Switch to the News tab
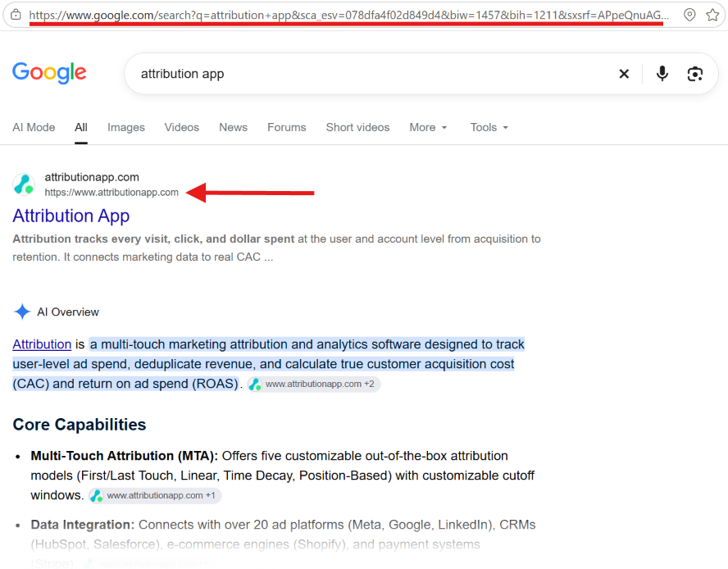 pos(233,127)
